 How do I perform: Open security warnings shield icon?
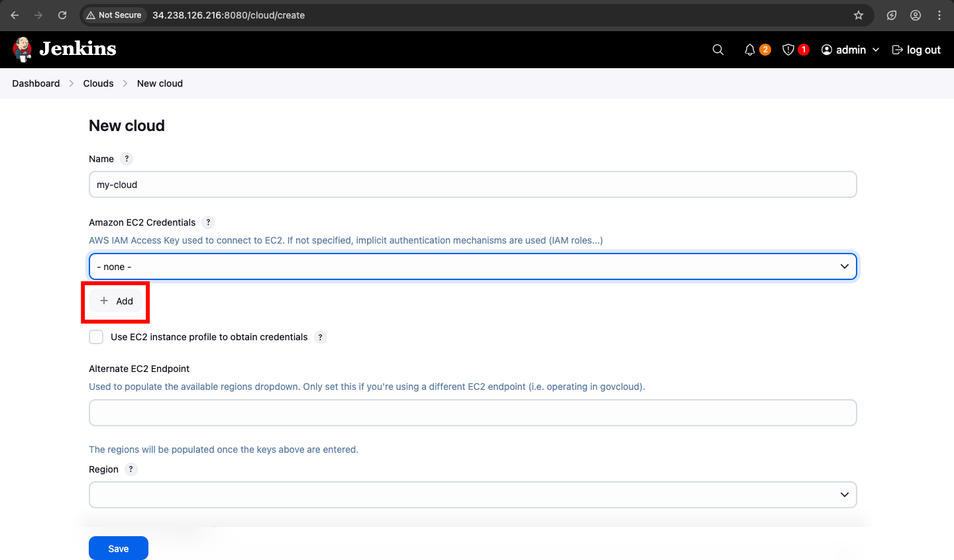788,50
